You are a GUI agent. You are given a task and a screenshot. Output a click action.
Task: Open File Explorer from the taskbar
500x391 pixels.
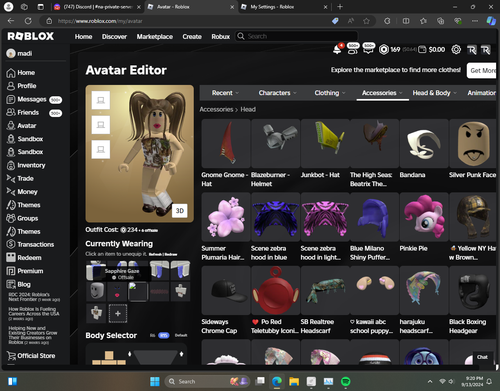coord(294,381)
